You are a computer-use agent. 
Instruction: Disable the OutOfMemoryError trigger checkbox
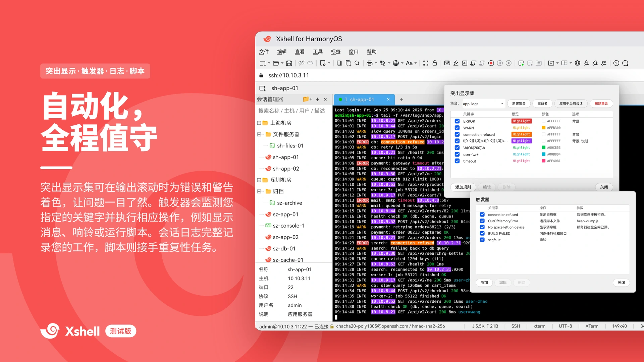(x=482, y=221)
